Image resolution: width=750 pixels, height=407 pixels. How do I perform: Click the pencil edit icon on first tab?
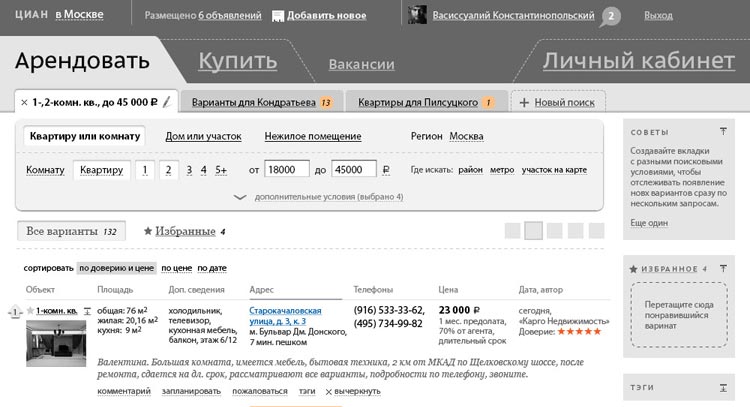pyautogui.click(x=167, y=102)
